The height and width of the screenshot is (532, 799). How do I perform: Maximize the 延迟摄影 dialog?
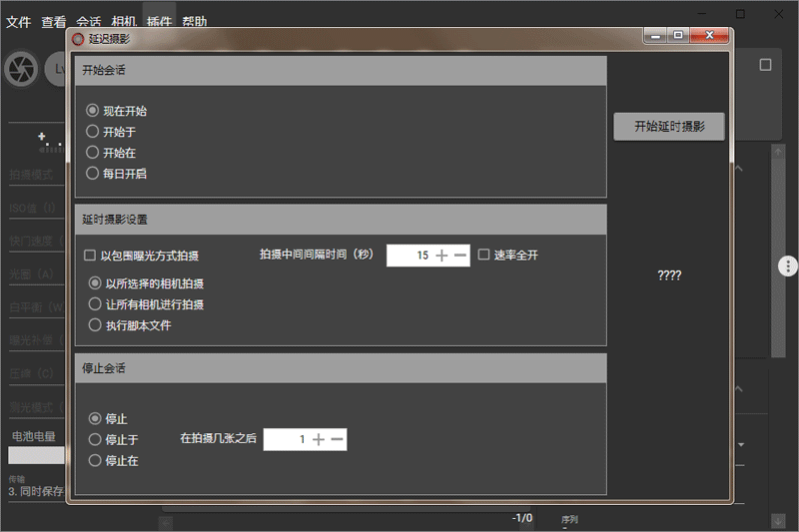[678, 36]
